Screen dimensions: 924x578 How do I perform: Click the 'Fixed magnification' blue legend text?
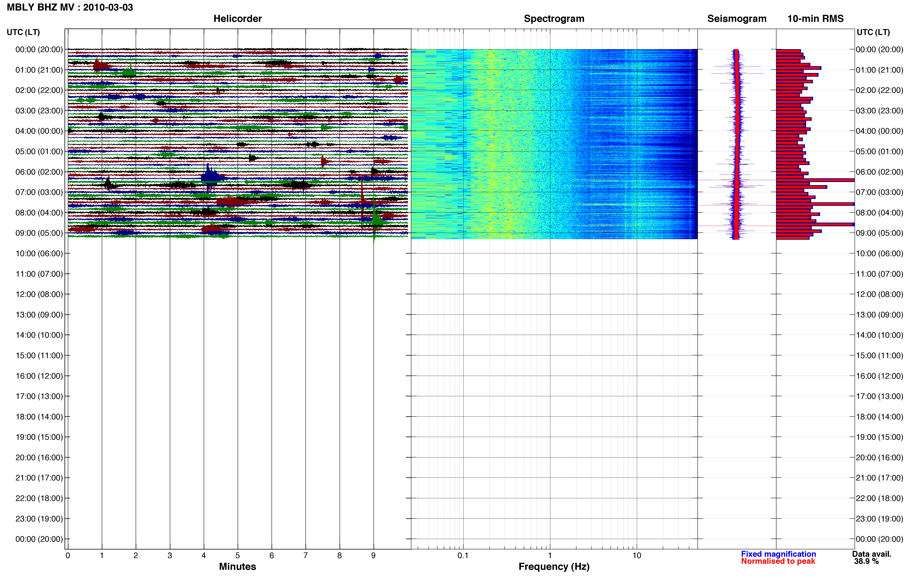click(778, 554)
